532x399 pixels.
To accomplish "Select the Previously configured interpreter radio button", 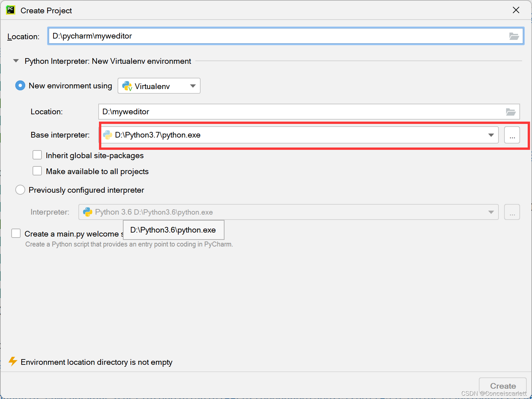I will click(20, 190).
